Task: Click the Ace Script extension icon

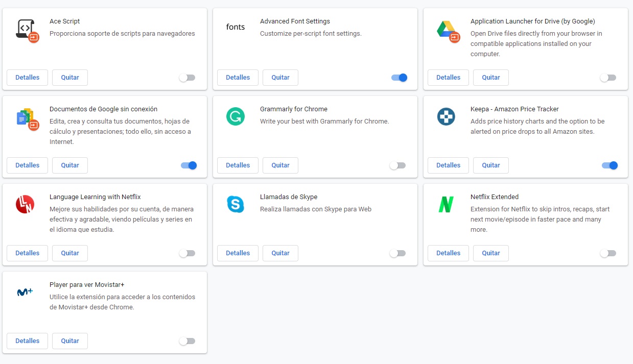Action: pyautogui.click(x=27, y=30)
